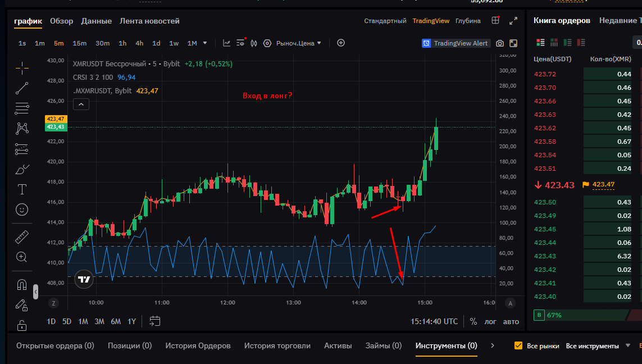Open the История Ордеров tab
This screenshot has width=642, height=364.
pos(198,345)
